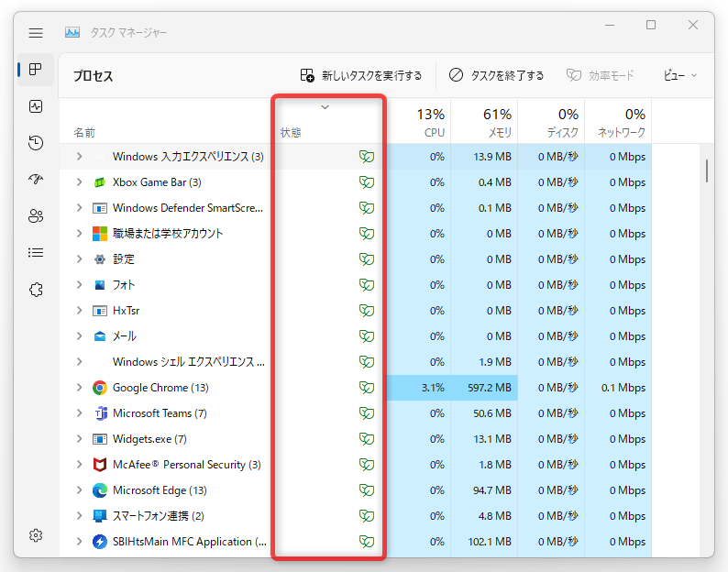Open App history sidebar icon

click(x=36, y=142)
